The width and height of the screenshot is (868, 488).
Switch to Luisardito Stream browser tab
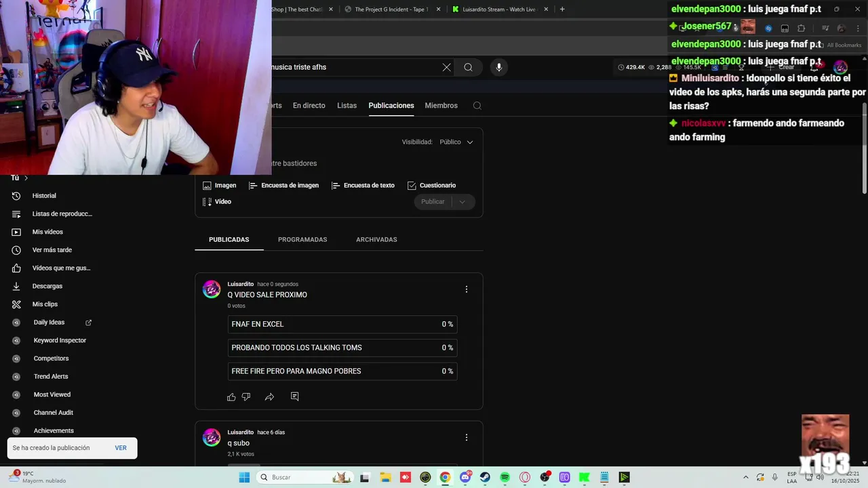click(x=499, y=9)
